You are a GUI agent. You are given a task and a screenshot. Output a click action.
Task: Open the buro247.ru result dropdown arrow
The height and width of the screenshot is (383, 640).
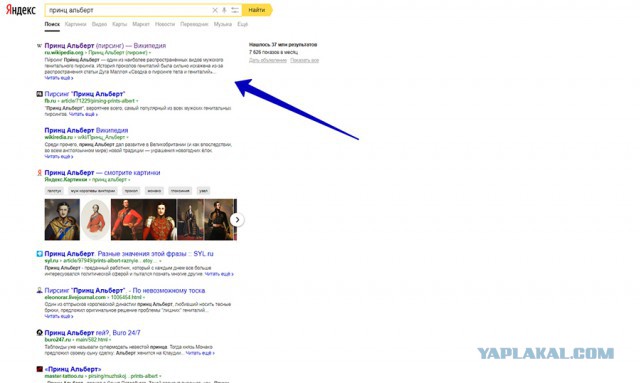(110, 340)
